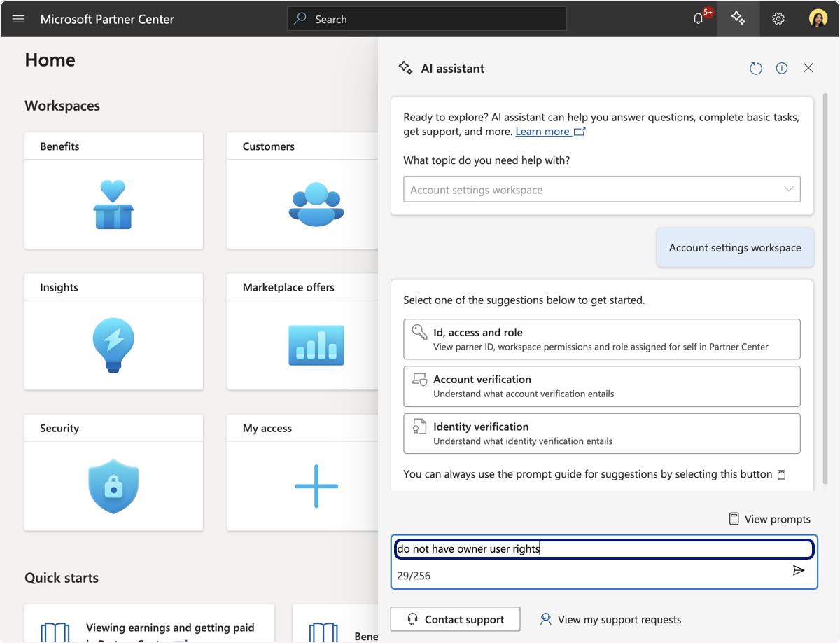Open the Marketplace offers chart icon
840x643 pixels.
tap(316, 345)
